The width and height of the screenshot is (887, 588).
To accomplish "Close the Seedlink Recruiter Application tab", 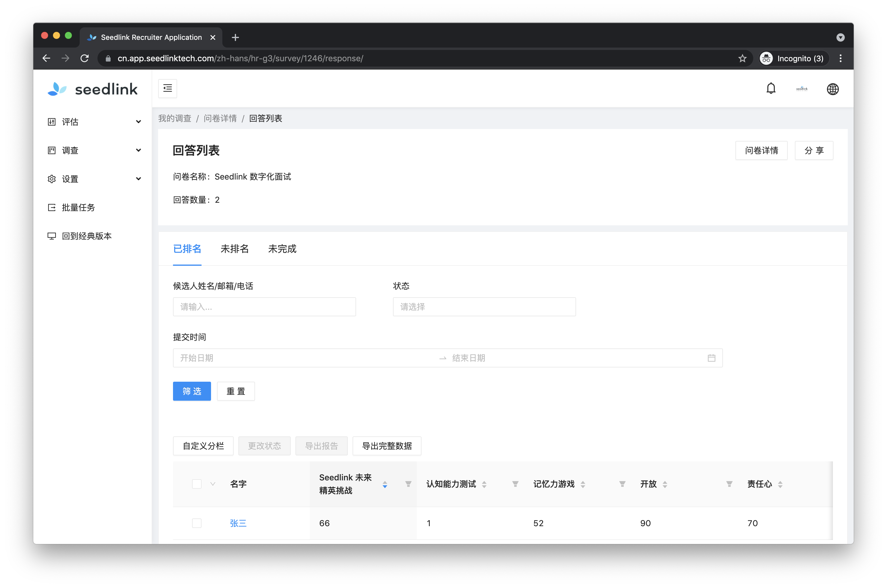I will tap(213, 37).
